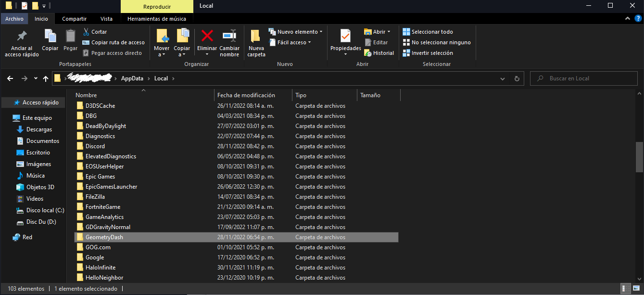Open Disco local (C:) drive
Viewport: 644px width, 295px height.
pos(45,210)
